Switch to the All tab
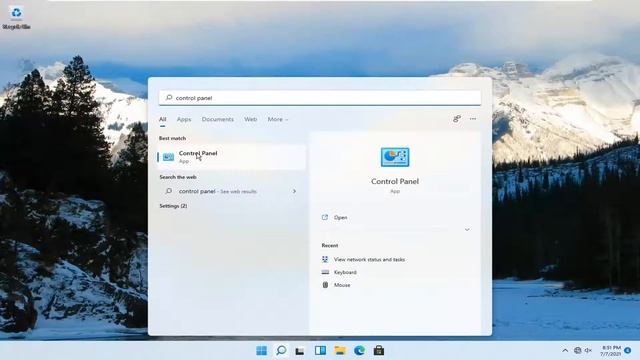 click(162, 119)
